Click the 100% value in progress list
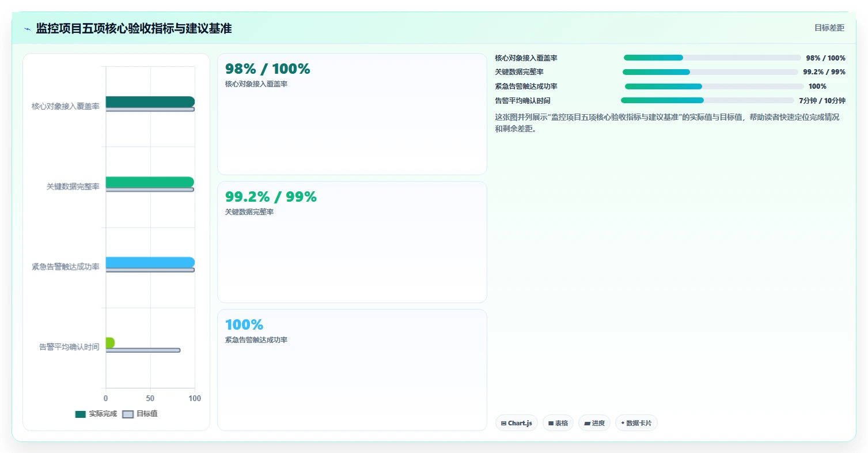 click(817, 86)
